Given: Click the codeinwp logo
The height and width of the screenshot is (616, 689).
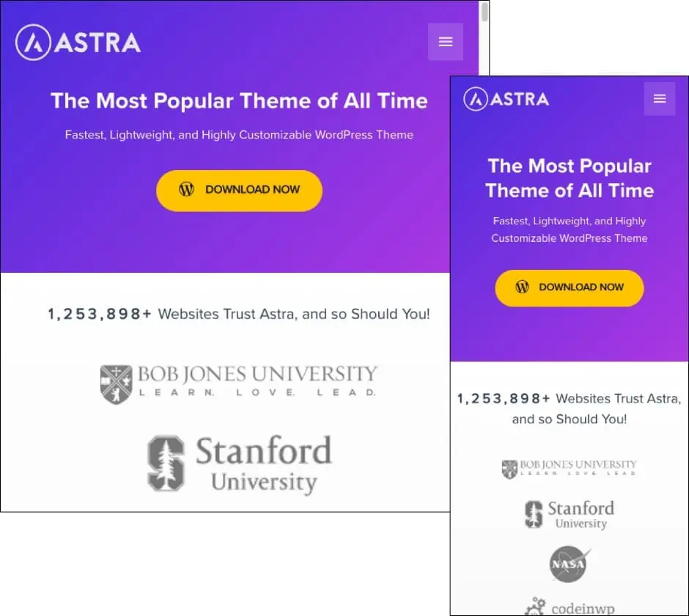Looking at the screenshot, I should coord(569,607).
